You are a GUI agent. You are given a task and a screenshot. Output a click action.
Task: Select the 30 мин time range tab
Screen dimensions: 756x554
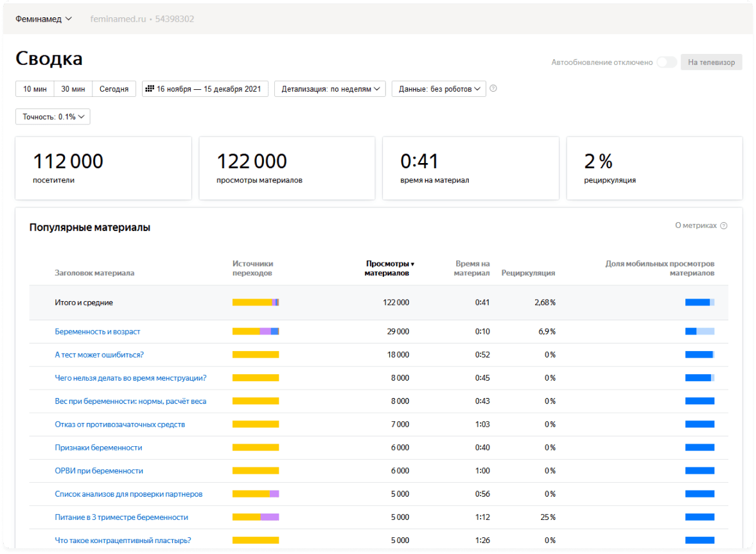pos(73,89)
